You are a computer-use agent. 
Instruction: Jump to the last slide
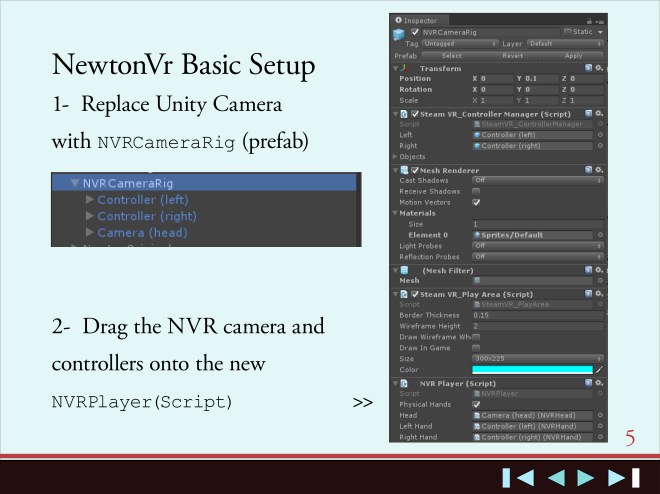620,476
